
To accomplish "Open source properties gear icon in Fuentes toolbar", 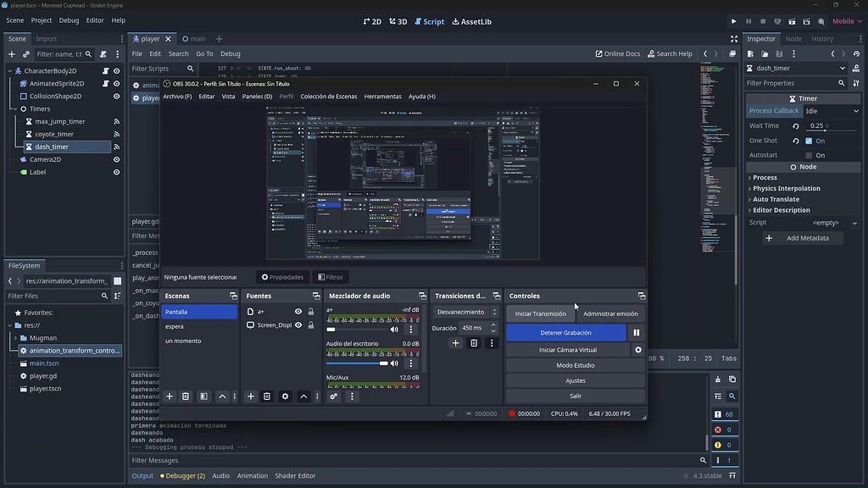I will (x=285, y=396).
